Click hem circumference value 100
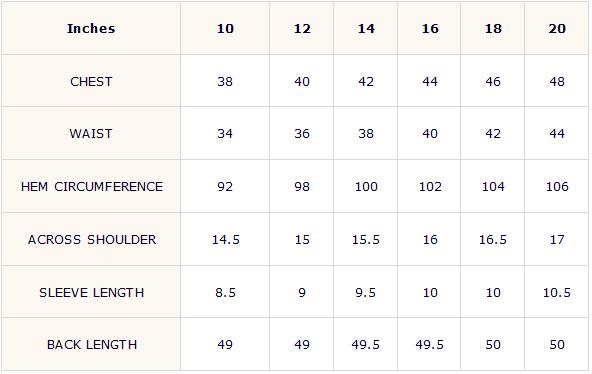 [x=366, y=186]
